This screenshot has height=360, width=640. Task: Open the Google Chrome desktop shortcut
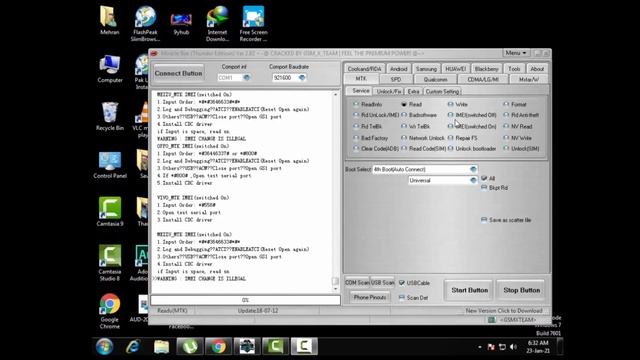coord(109,311)
